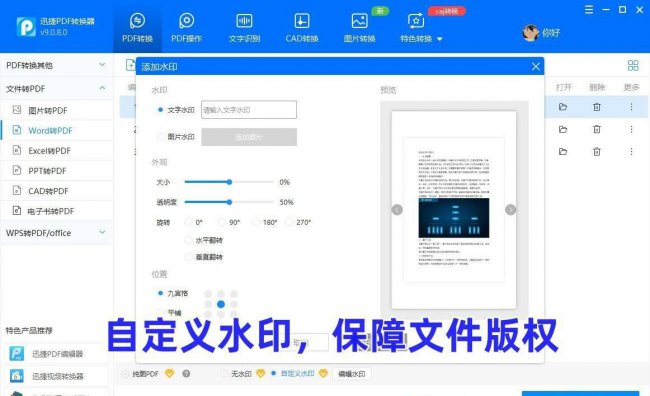This screenshot has height=396, width=650.
Task: Expand WPS转PDF/office section
Action: 56,233
